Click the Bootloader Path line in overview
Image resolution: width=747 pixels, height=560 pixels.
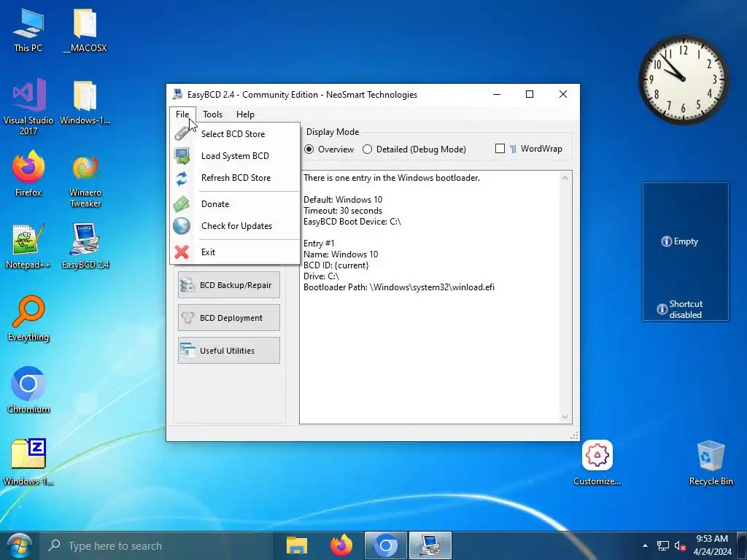pos(399,287)
